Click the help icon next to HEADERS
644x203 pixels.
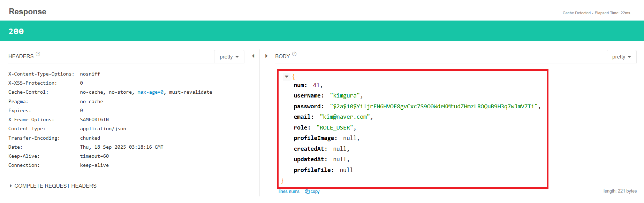coord(38,54)
